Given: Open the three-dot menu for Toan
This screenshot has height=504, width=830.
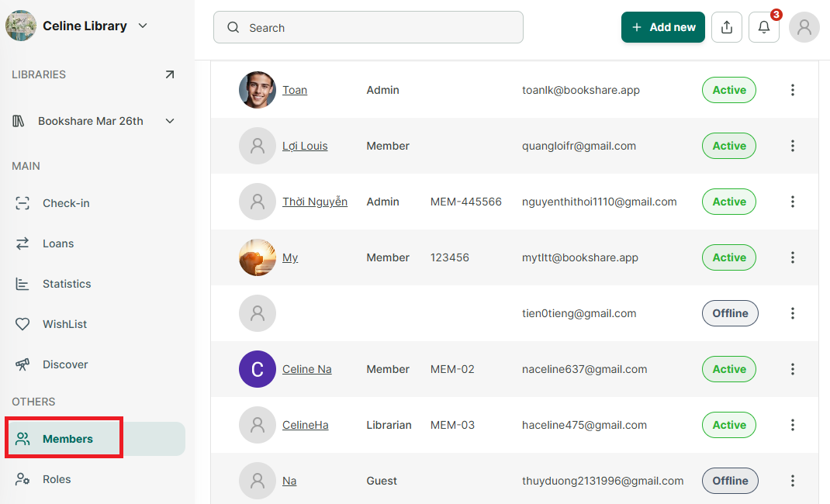Looking at the screenshot, I should tap(793, 90).
